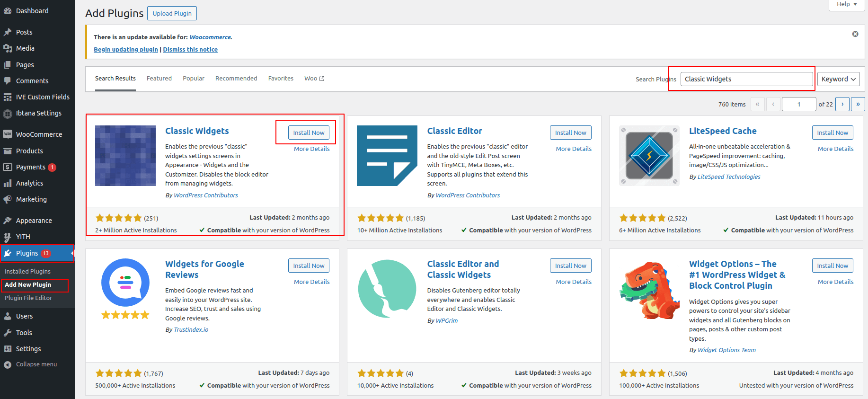Install the Classic Widgets plugin

click(x=309, y=133)
